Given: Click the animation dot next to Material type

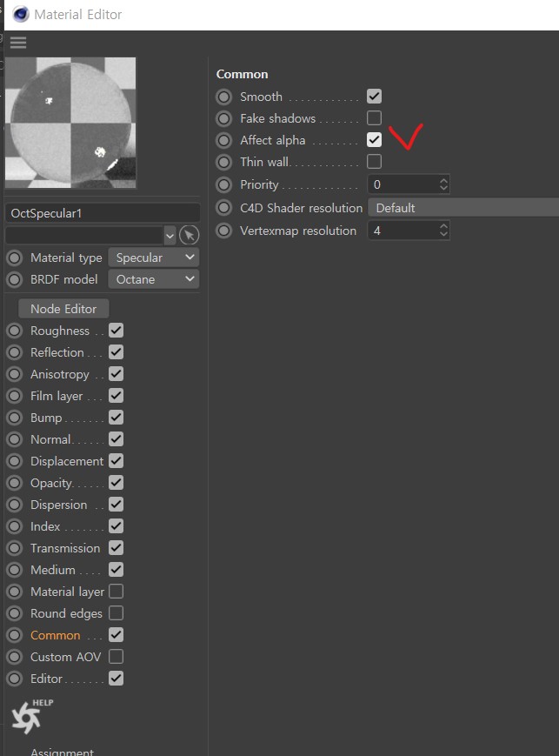Looking at the screenshot, I should click(15, 258).
